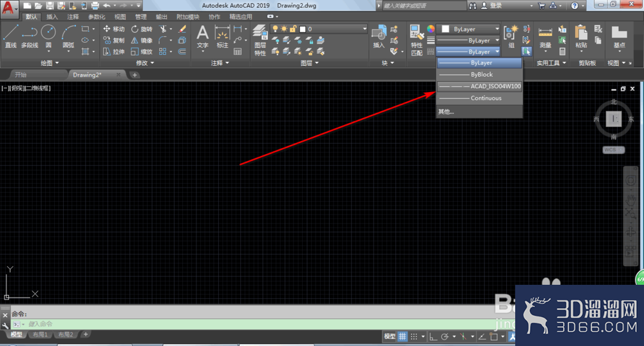
Task: Select the Polyline (多段线) tool
Action: 30,36
